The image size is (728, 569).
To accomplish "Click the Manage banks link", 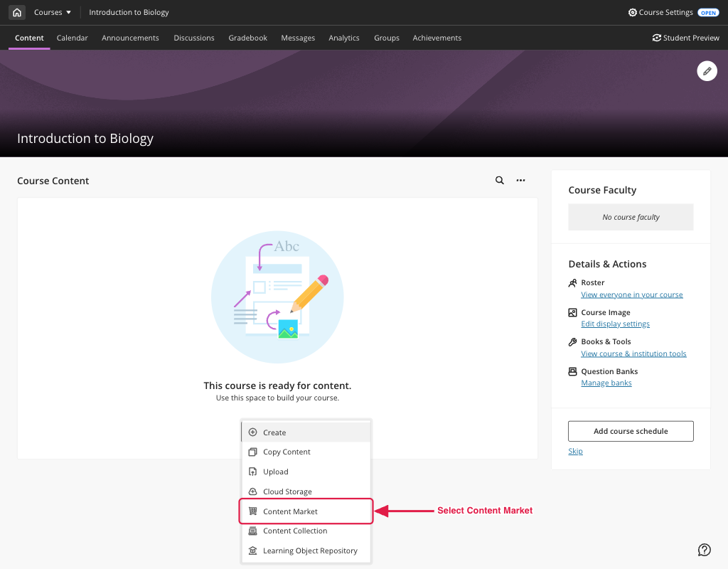I will click(x=606, y=383).
